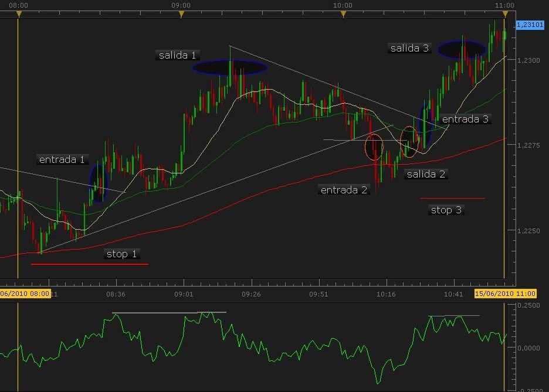
Task: Select the yellow triangle marker under 10:00
Action: pos(344,14)
